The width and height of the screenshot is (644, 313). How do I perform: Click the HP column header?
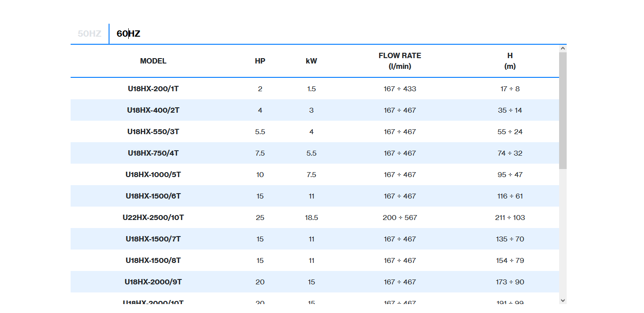click(260, 61)
